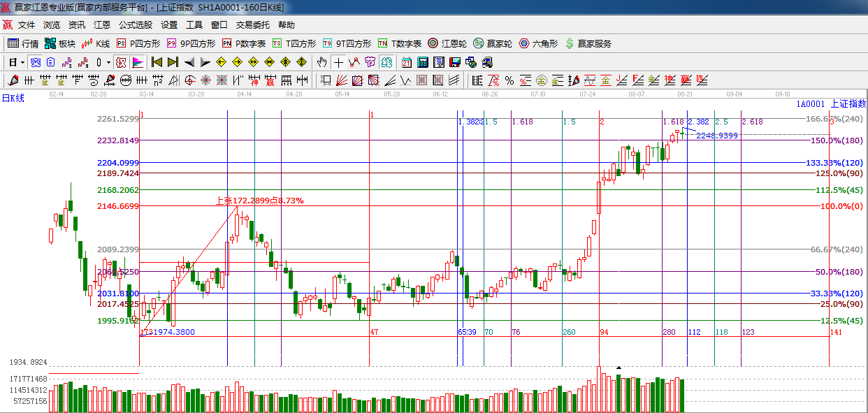Click the 赢家服务 button

click(588, 43)
